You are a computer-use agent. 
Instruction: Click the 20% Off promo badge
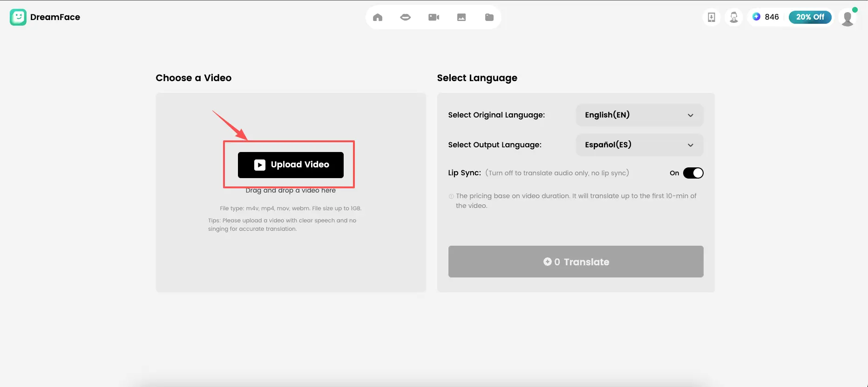coord(810,17)
